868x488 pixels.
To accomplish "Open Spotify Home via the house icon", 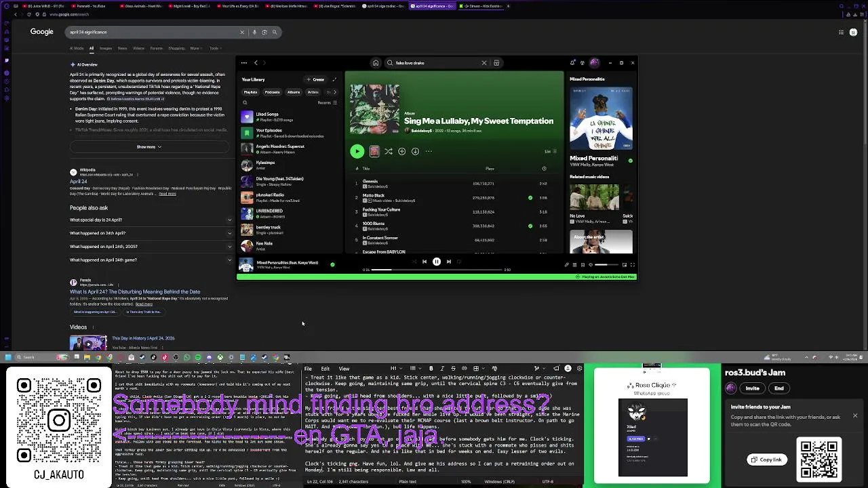I will (x=375, y=63).
